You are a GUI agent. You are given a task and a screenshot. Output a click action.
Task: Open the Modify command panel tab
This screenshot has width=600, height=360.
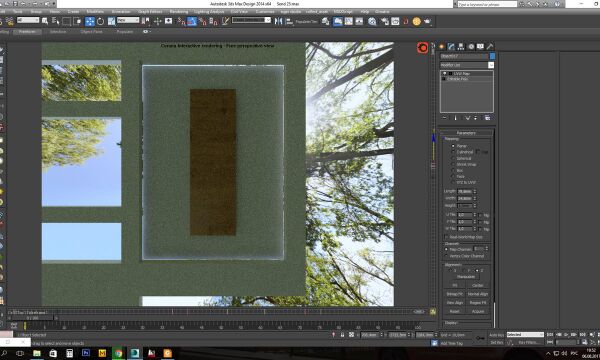(451, 46)
